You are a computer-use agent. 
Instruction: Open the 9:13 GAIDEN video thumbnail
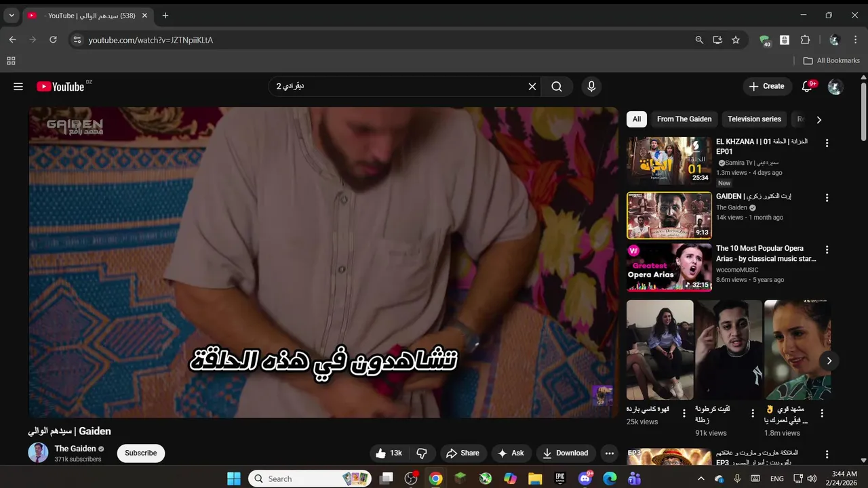pos(669,216)
